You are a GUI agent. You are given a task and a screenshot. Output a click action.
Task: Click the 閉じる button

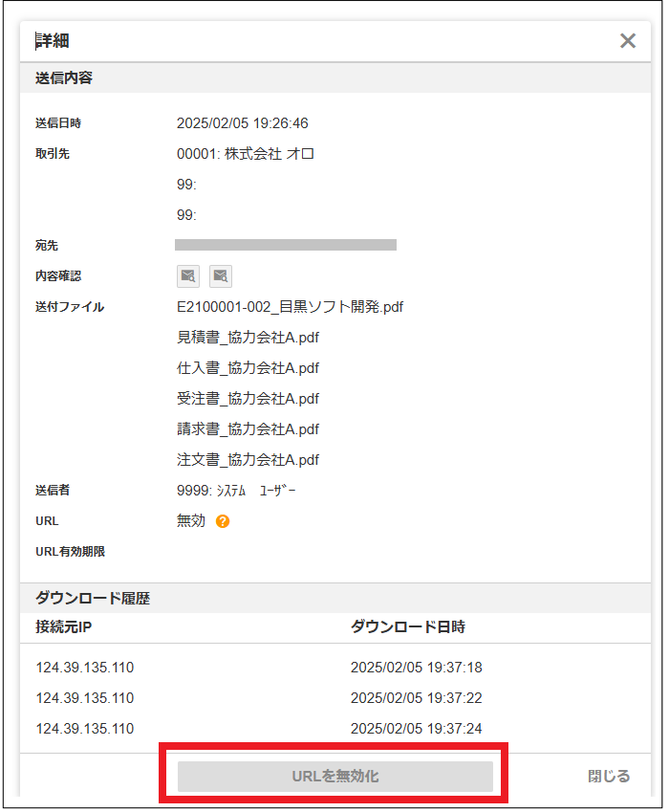[x=609, y=776]
